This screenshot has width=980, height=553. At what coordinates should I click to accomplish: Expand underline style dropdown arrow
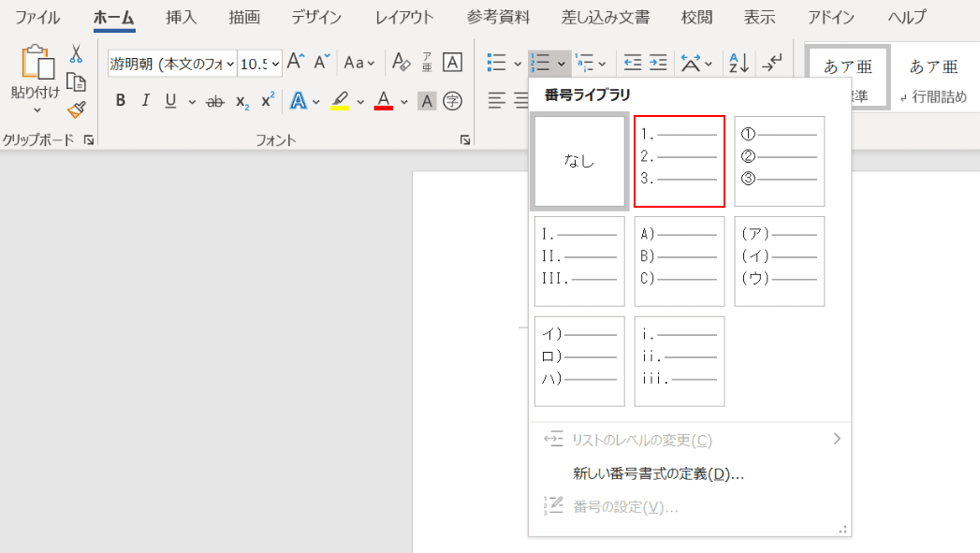[192, 101]
